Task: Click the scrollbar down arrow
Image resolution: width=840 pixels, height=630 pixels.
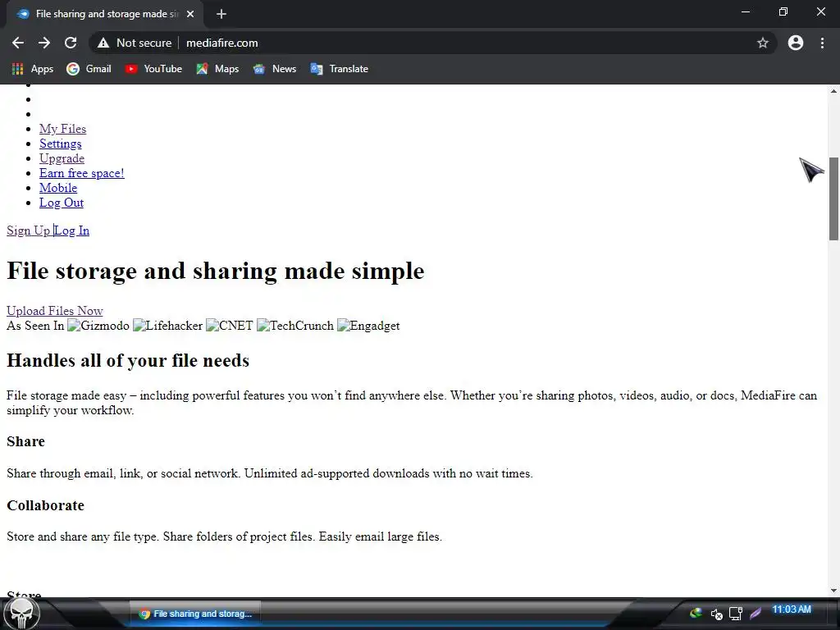Action: (x=833, y=591)
